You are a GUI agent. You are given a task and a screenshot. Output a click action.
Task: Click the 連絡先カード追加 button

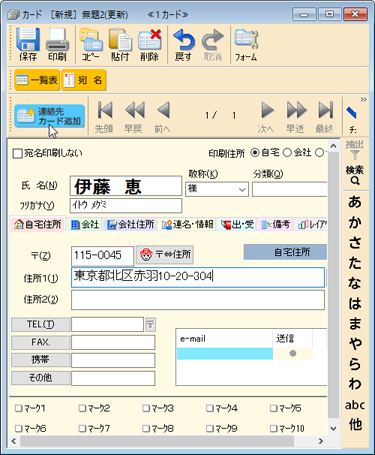tap(49, 116)
